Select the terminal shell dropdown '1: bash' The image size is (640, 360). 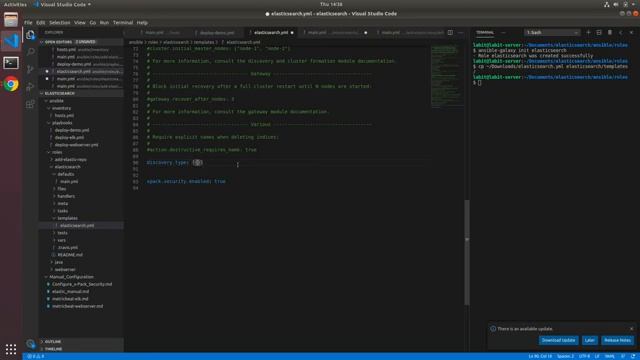tap(552, 32)
